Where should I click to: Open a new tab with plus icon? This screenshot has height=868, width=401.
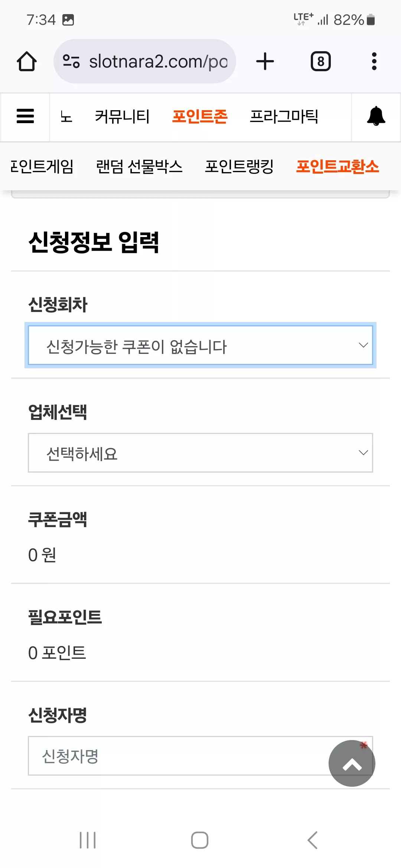pos(265,61)
